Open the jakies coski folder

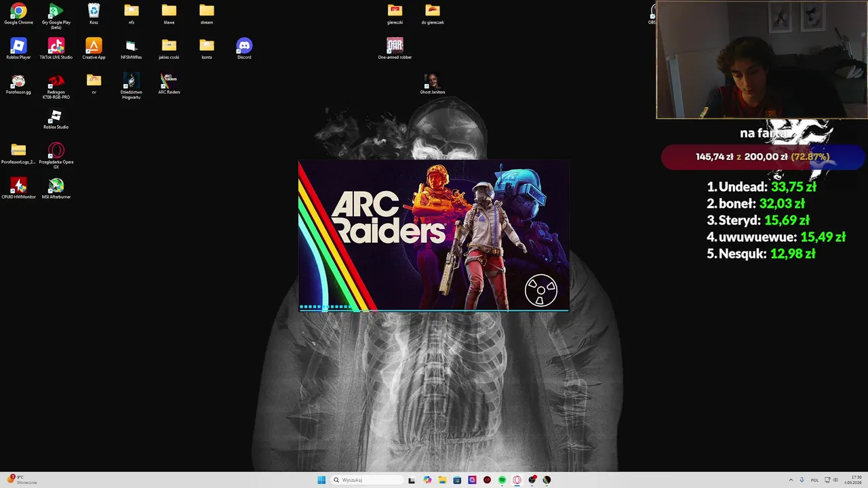tap(169, 49)
